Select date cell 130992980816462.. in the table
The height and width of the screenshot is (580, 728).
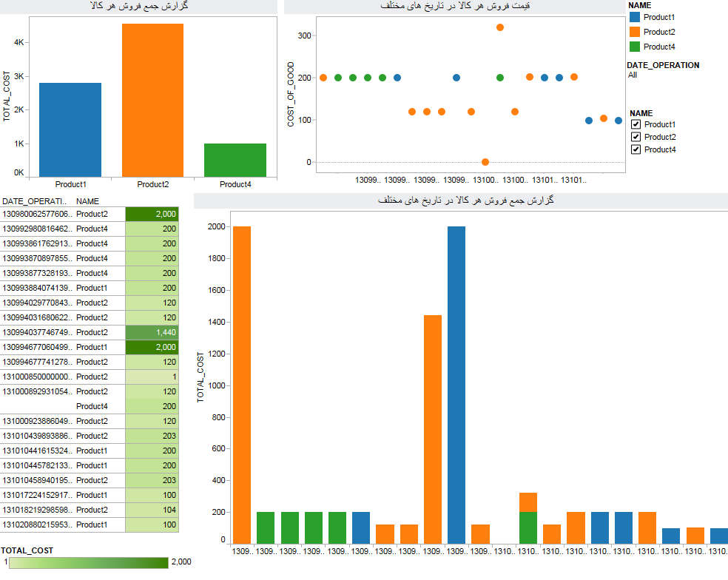tap(37, 229)
